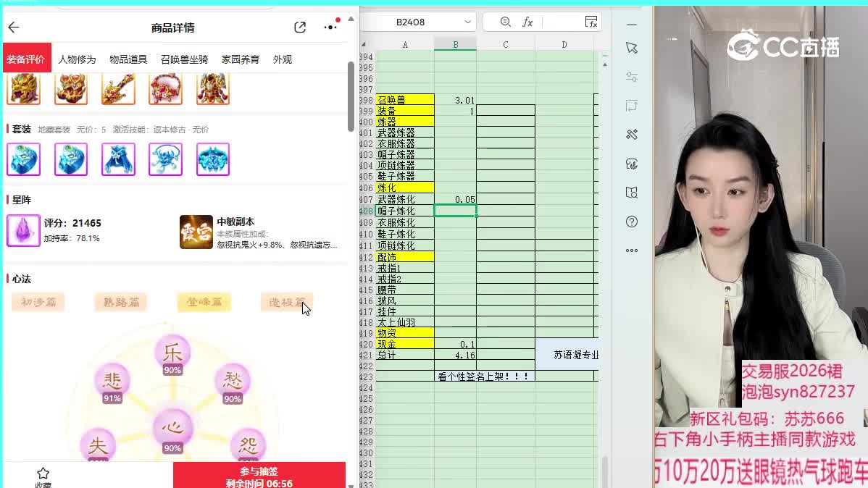Open the sliders settings icon in sidebar
This screenshot has width=868, height=488.
pyautogui.click(x=632, y=77)
